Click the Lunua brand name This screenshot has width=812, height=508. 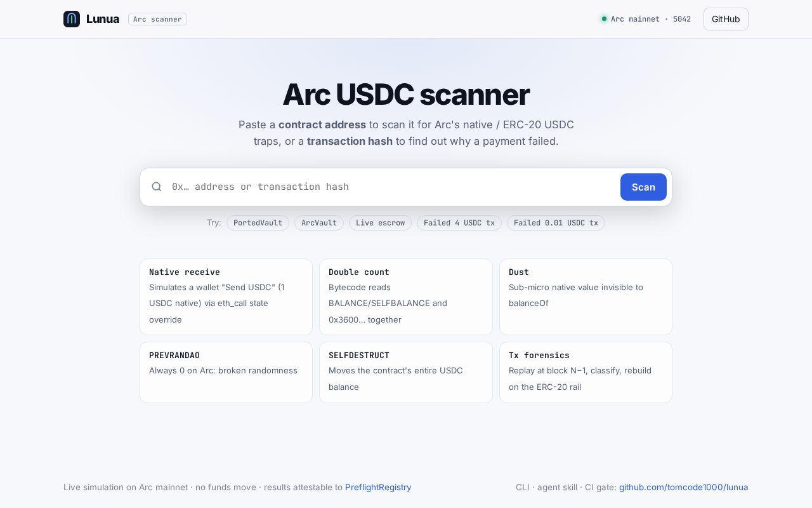[x=103, y=19]
